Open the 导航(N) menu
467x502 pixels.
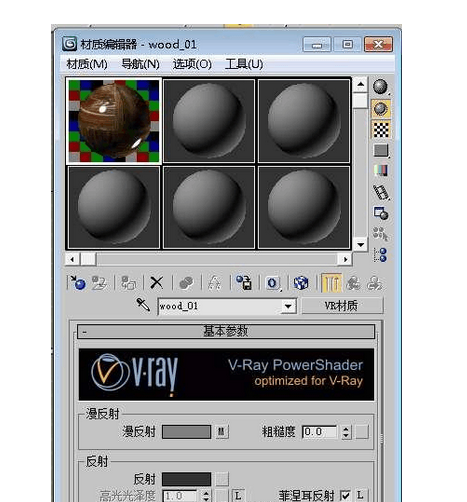[x=140, y=64]
